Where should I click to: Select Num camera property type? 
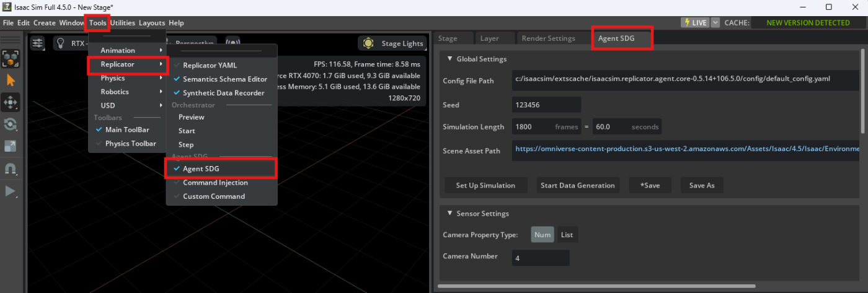coord(542,235)
